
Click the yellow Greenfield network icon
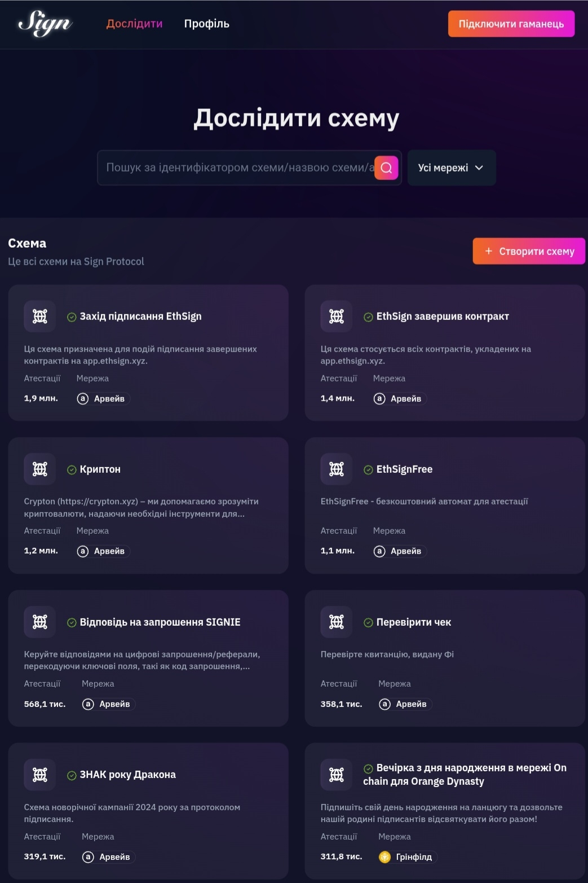(384, 857)
